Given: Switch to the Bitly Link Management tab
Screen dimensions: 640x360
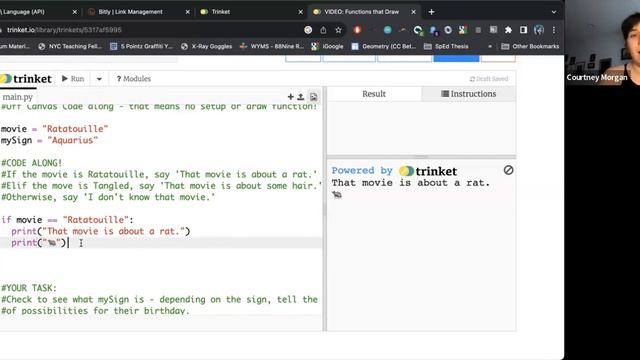Looking at the screenshot, I should point(131,12).
